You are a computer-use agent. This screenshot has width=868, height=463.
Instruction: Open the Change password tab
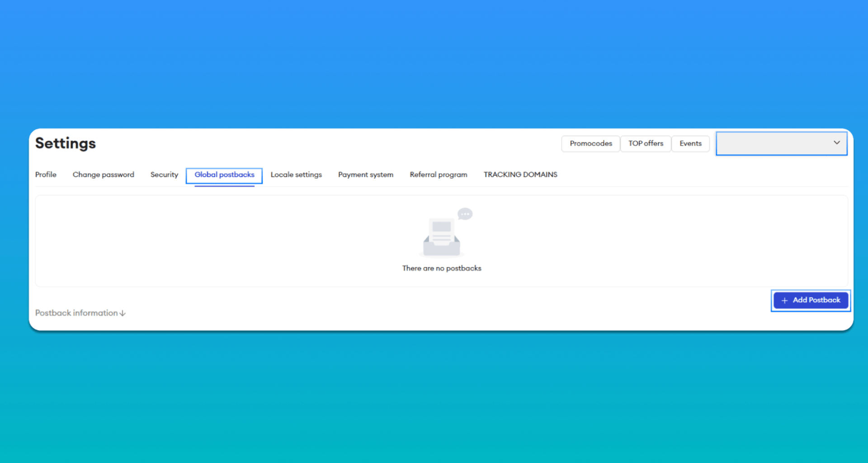tap(104, 175)
